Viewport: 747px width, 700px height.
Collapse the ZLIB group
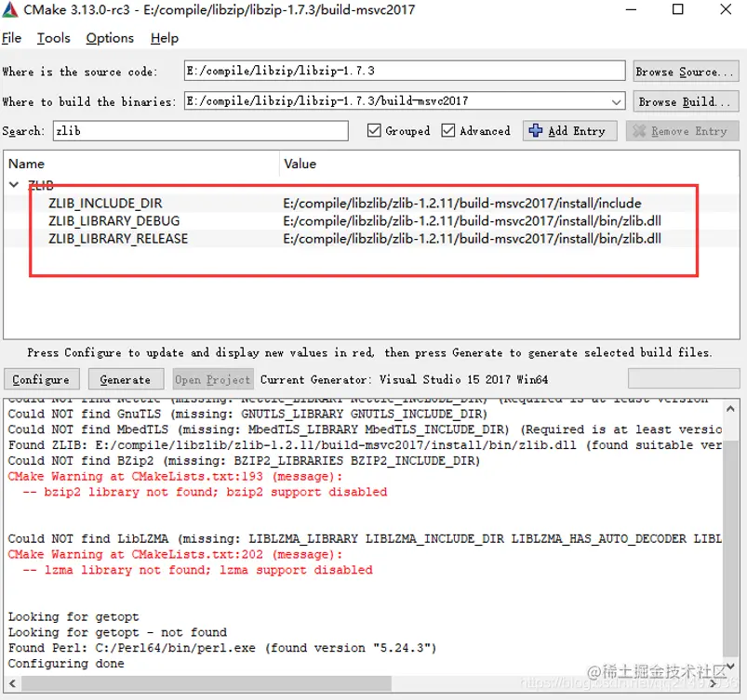14,185
